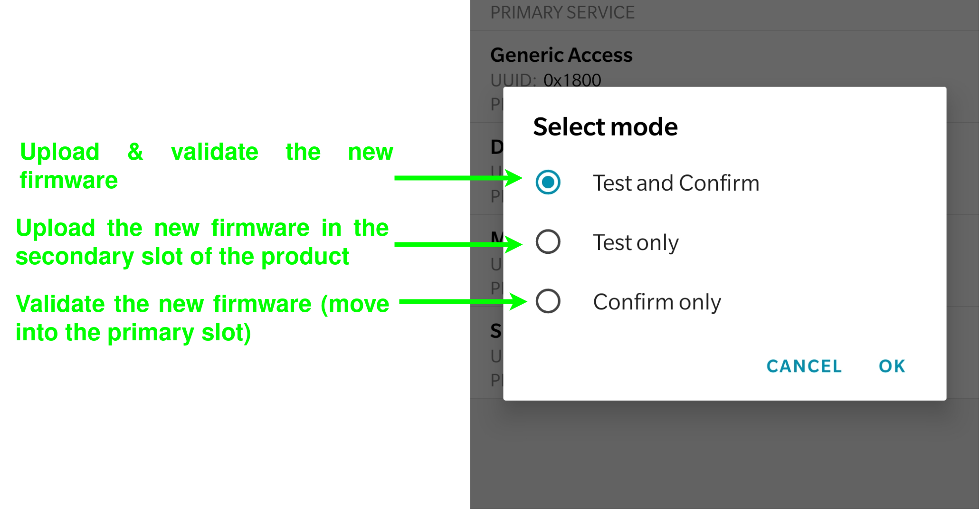The width and height of the screenshot is (980, 510).
Task: Click the "Upload & validate the new firmware" annotation
Action: [206, 165]
